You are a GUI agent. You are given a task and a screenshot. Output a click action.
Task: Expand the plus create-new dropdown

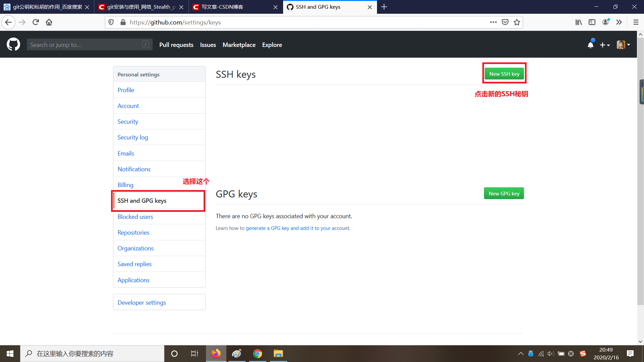(605, 45)
